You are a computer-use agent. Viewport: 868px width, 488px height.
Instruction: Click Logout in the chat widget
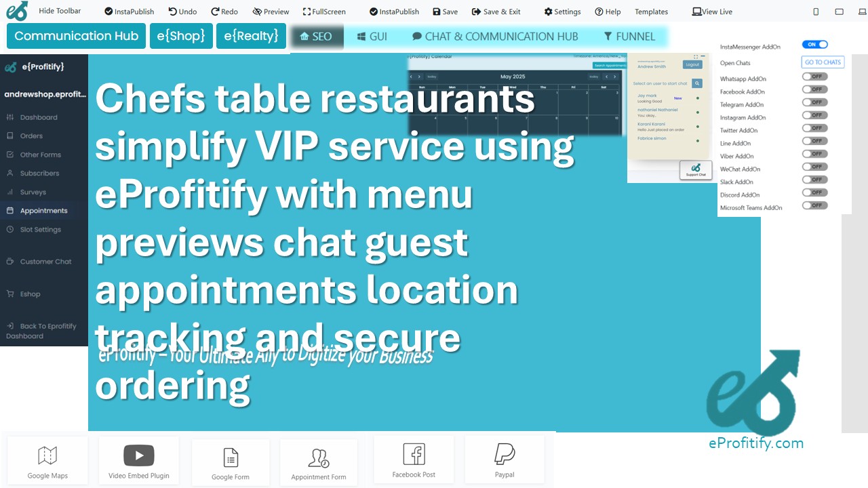[692, 64]
